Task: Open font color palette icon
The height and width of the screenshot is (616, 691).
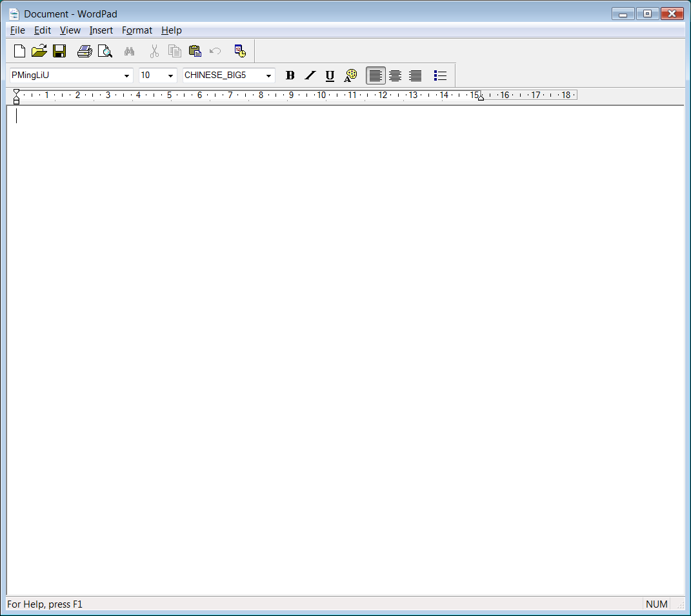Action: (x=350, y=75)
